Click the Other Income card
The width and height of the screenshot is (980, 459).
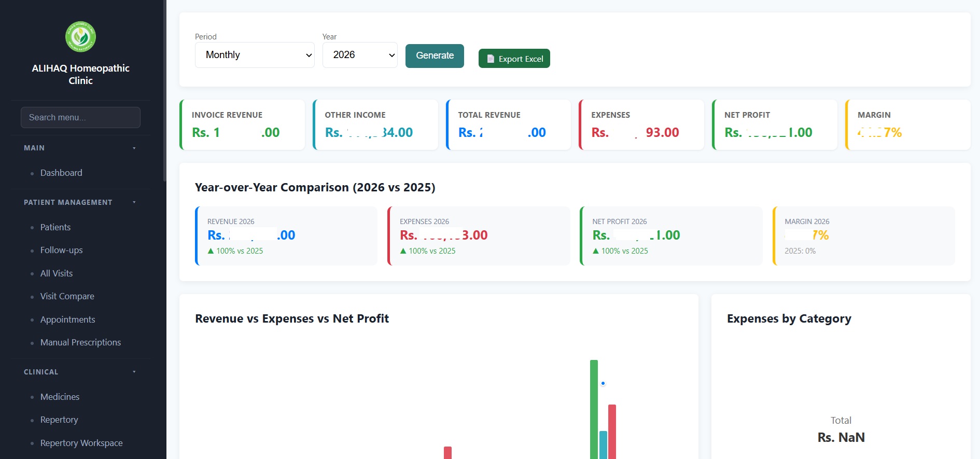pos(375,125)
